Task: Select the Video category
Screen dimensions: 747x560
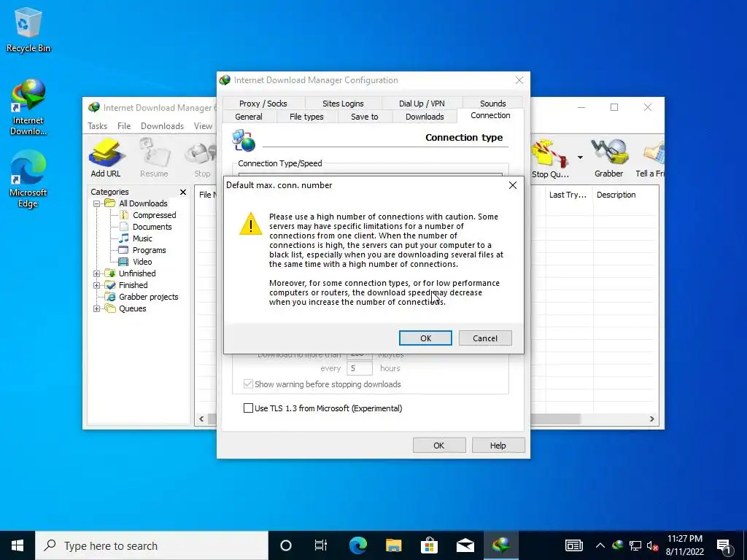Action: tap(142, 262)
